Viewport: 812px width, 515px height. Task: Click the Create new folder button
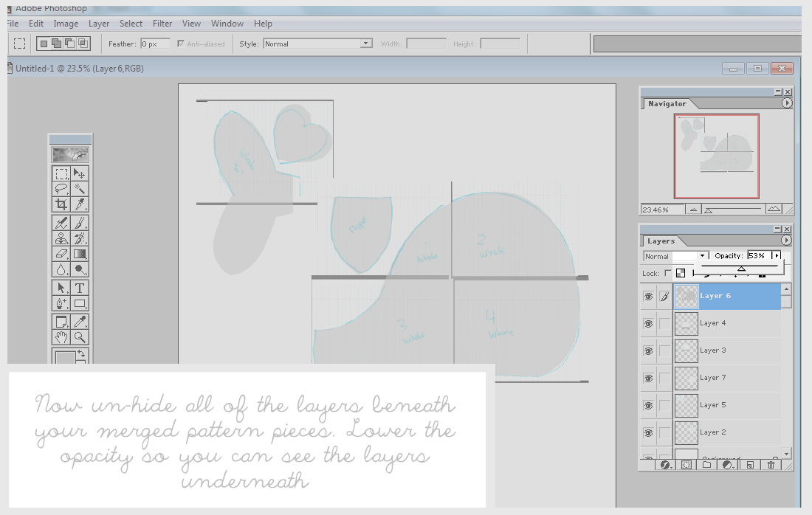(x=707, y=465)
